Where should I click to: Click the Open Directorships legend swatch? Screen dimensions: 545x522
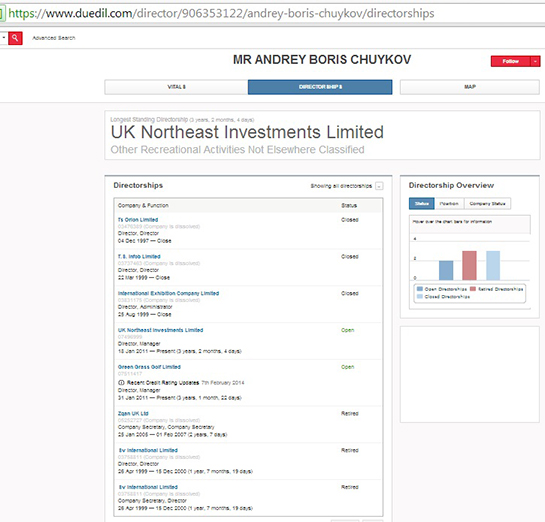click(420, 289)
